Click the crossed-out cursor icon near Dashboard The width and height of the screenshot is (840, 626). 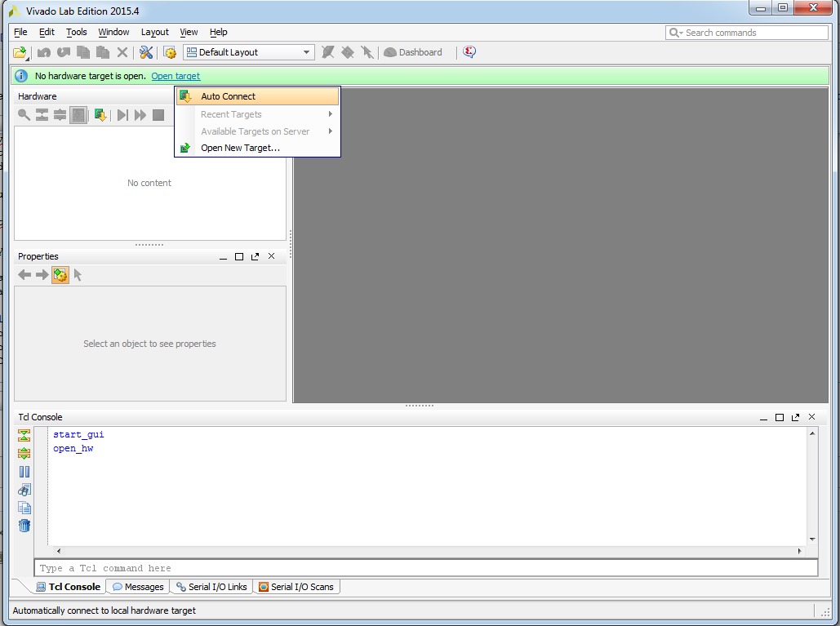point(367,52)
